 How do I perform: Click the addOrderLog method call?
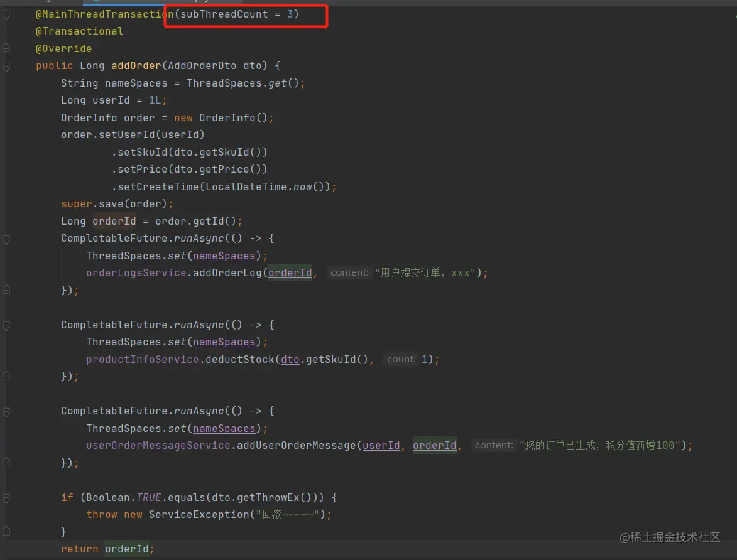(x=227, y=272)
